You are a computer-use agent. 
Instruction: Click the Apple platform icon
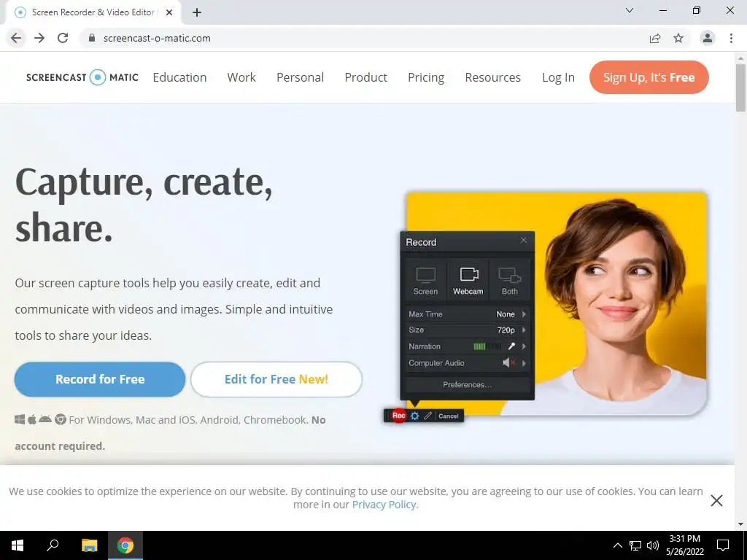32,419
